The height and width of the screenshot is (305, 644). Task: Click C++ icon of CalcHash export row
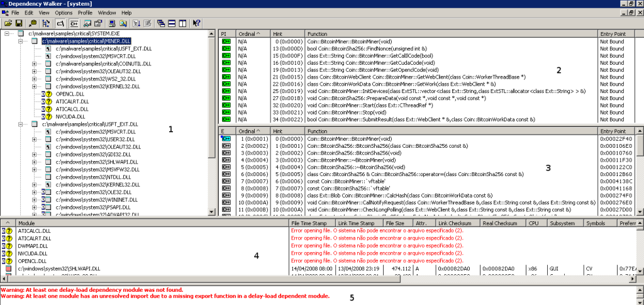pos(226,196)
